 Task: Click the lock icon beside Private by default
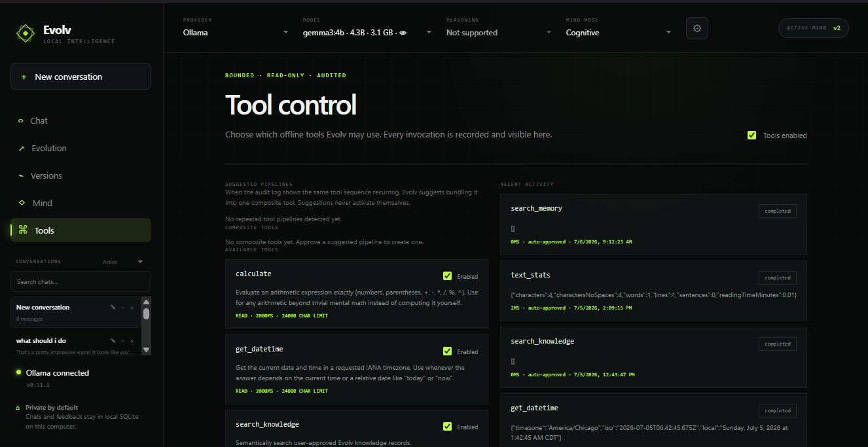(x=18, y=408)
